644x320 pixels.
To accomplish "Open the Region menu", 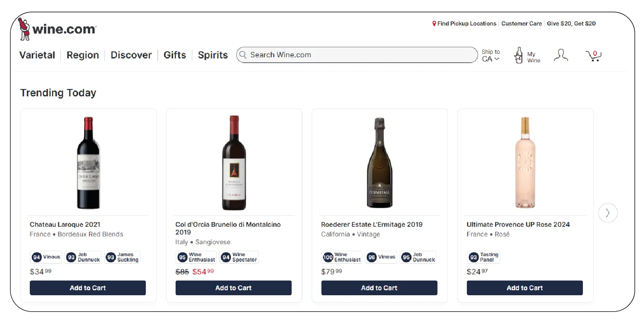I will click(x=83, y=55).
